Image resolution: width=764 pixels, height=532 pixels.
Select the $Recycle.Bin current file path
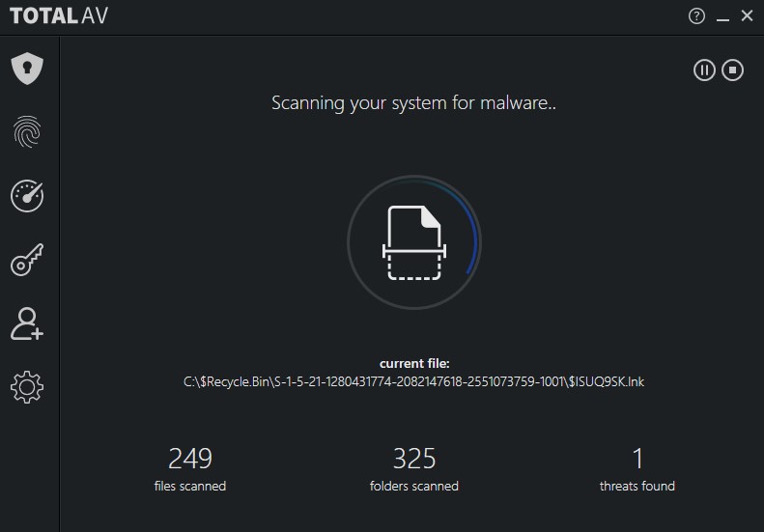point(413,381)
